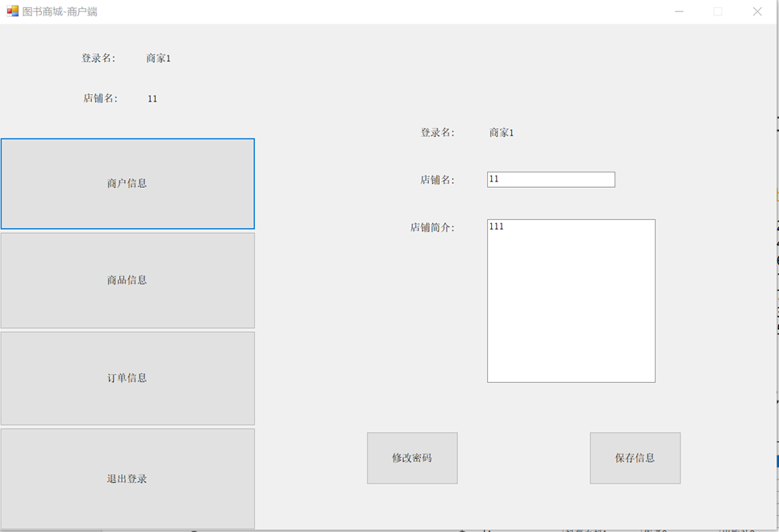The width and height of the screenshot is (779, 532).
Task: Click the 商家1 login name at top left
Action: (159, 59)
